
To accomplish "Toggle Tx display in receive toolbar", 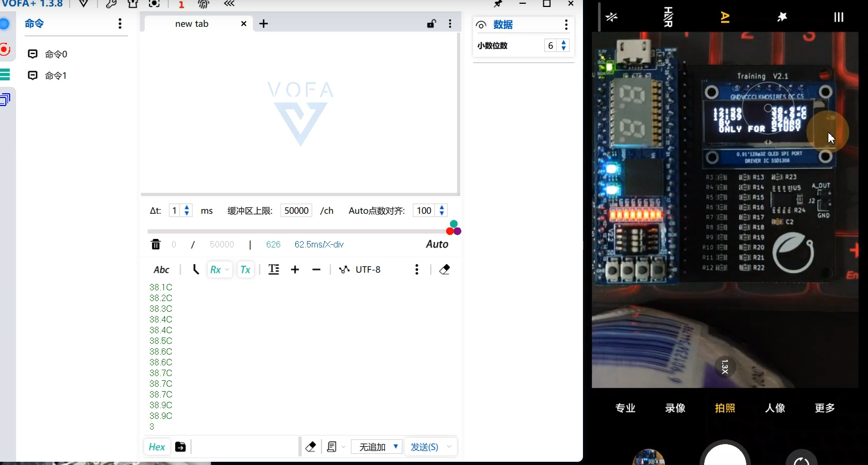I will coord(245,269).
